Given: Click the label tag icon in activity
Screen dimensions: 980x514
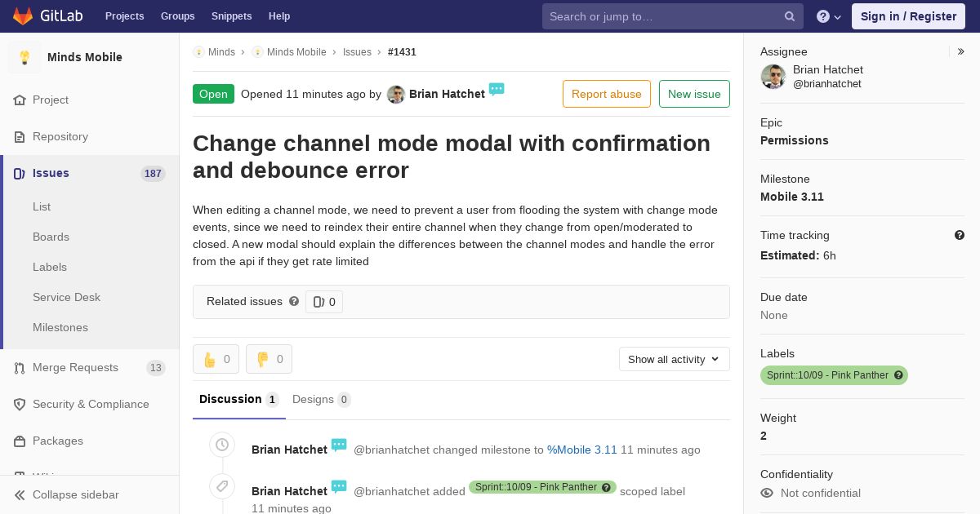Looking at the screenshot, I should click(221, 486).
